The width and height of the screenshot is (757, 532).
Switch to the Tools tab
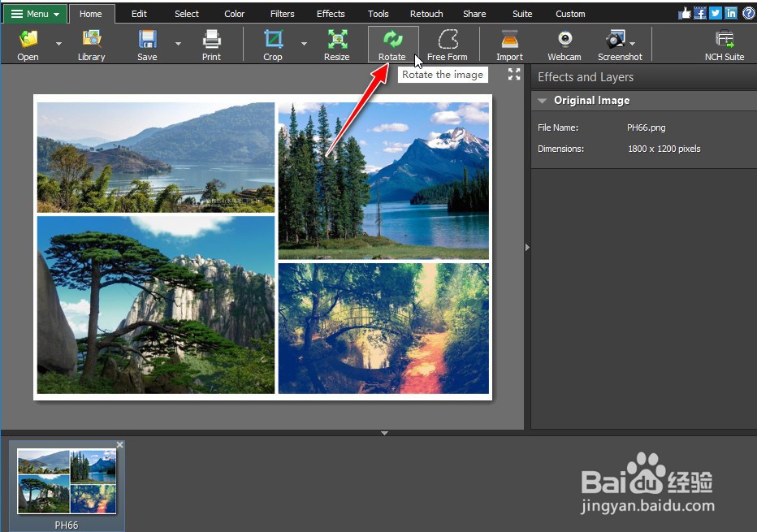pyautogui.click(x=378, y=14)
